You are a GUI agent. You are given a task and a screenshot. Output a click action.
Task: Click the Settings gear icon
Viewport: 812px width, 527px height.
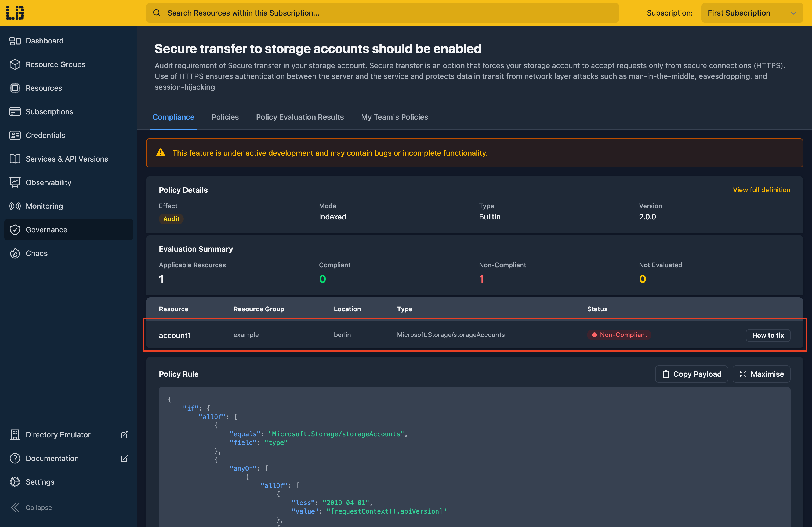15,482
